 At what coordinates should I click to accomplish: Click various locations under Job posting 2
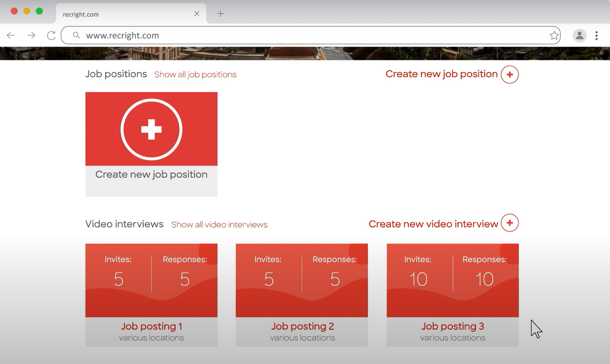pos(302,338)
